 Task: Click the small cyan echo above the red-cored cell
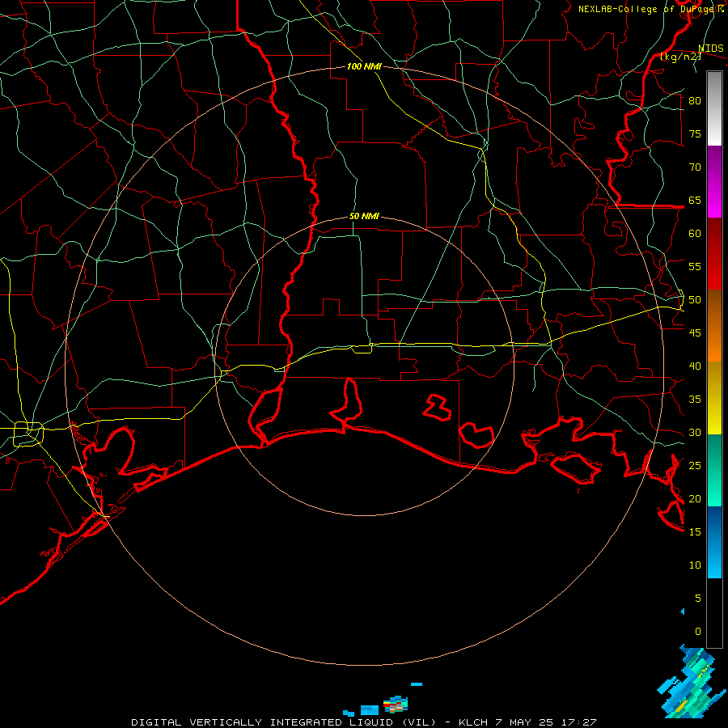417,684
